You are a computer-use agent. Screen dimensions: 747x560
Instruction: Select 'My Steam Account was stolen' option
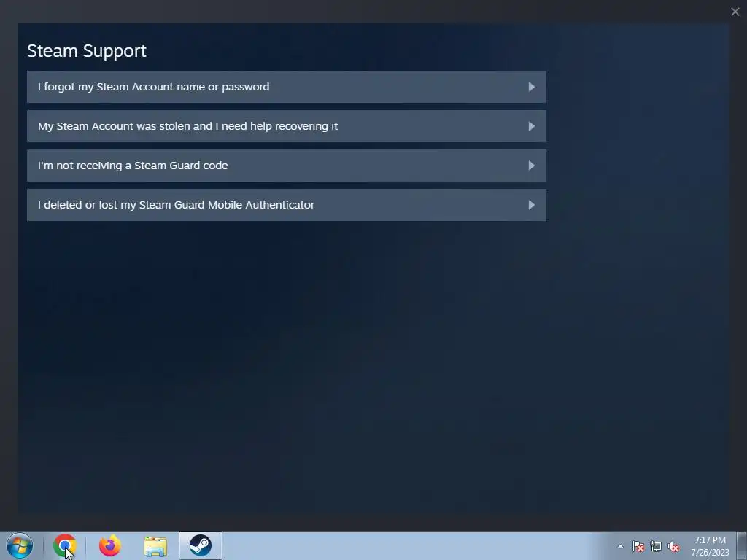pyautogui.click(x=286, y=126)
